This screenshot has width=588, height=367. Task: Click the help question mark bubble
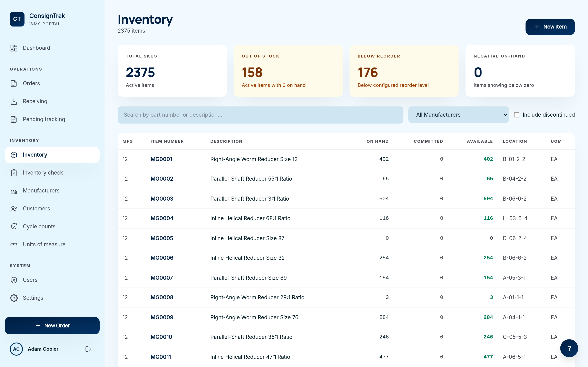tap(569, 348)
